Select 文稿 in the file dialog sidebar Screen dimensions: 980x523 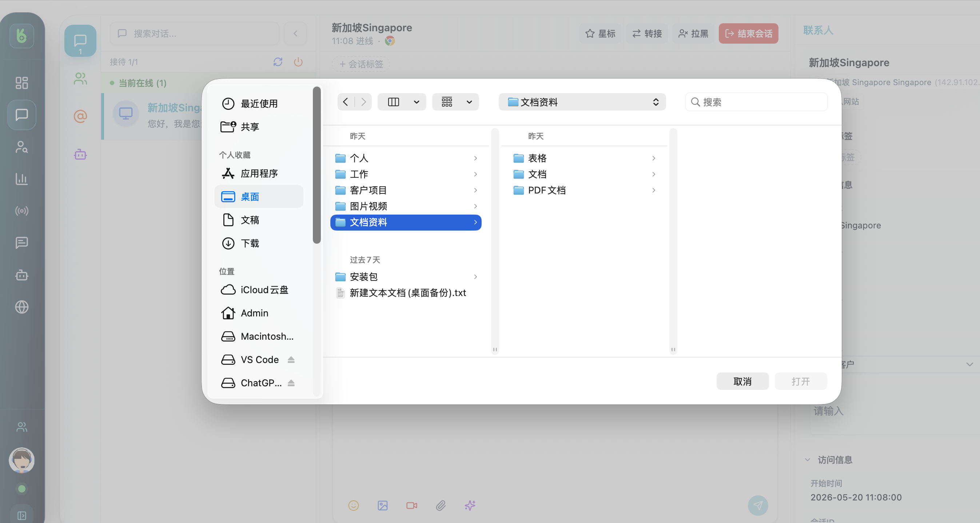pos(259,220)
